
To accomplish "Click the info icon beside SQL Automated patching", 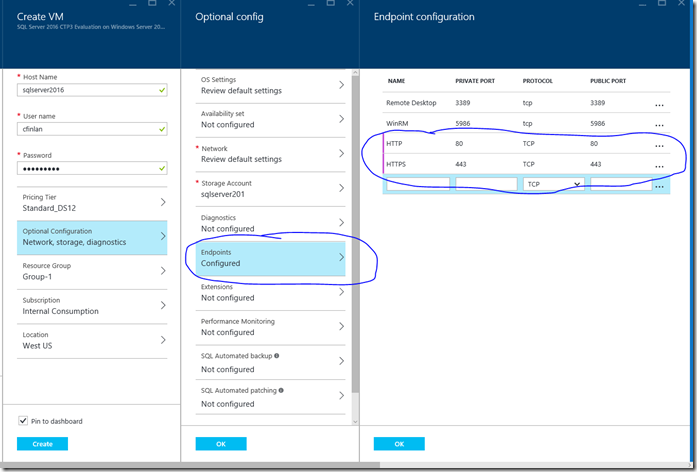I will point(282,390).
